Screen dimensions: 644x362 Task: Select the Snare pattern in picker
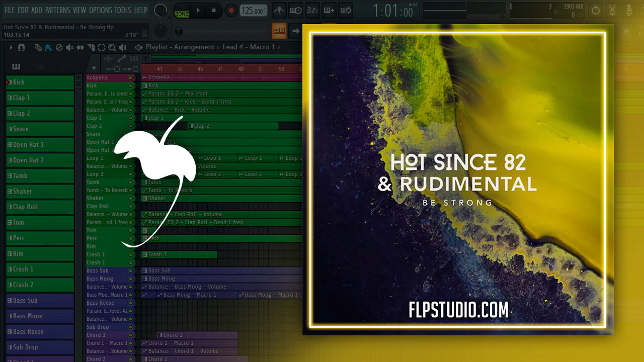point(40,129)
